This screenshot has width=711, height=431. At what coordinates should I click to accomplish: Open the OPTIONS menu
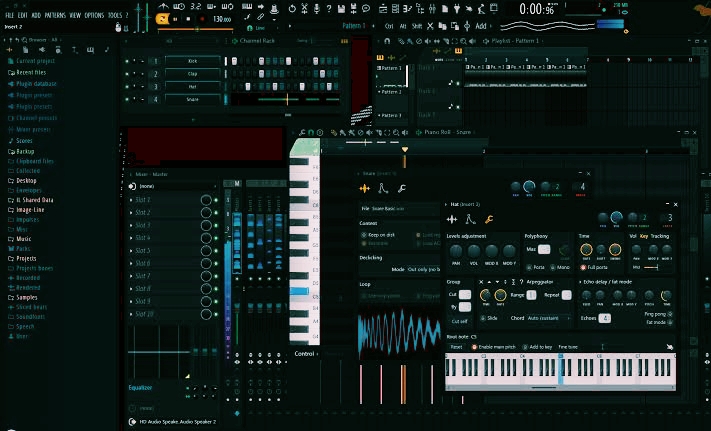click(94, 15)
